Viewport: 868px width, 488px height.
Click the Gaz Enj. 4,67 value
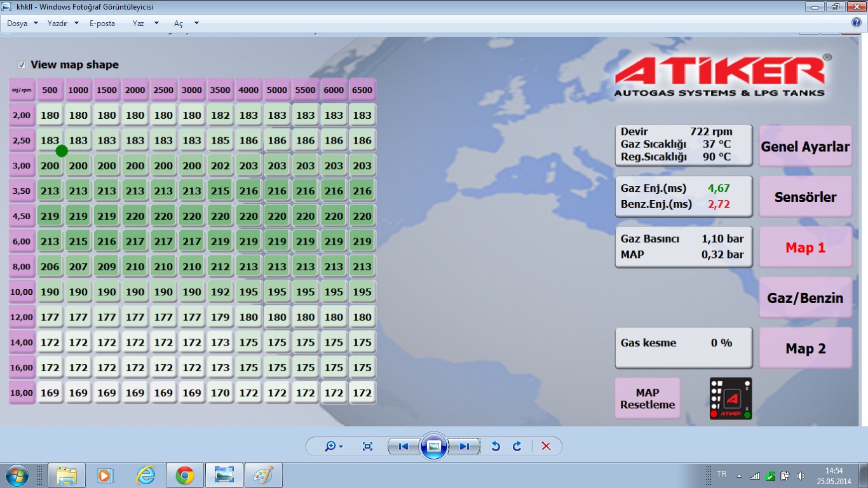719,188
